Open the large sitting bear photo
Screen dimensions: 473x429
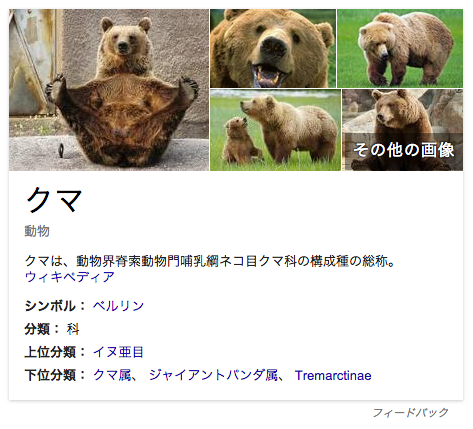[x=109, y=90]
